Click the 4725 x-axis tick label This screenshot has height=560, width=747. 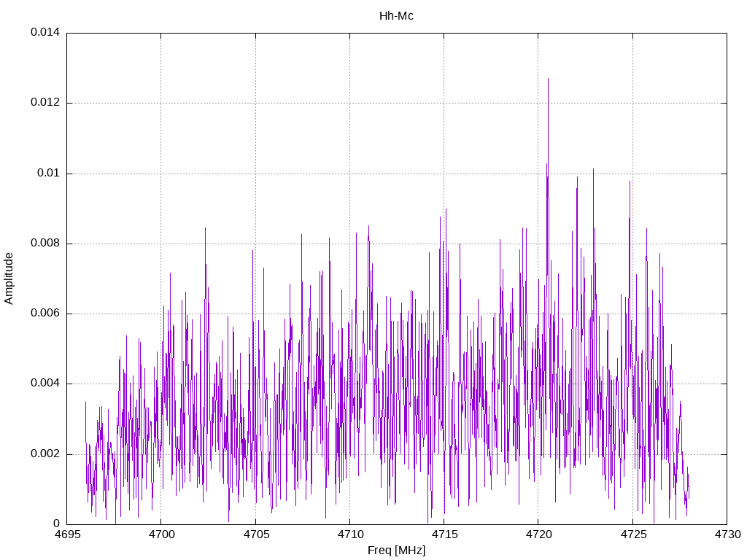pyautogui.click(x=633, y=534)
